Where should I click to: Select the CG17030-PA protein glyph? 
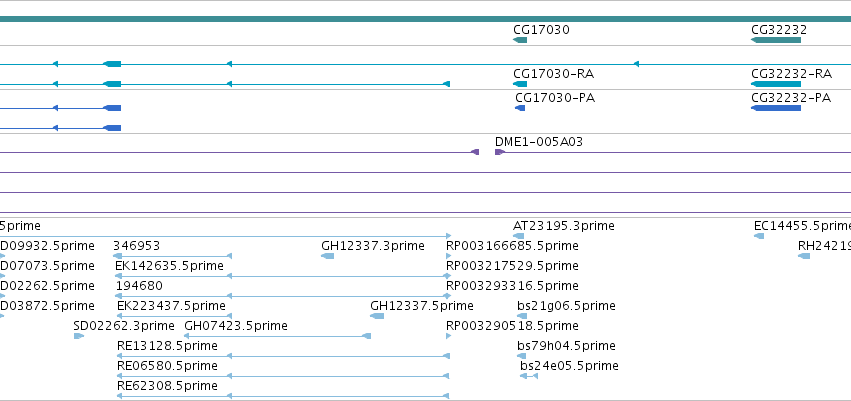click(x=520, y=108)
